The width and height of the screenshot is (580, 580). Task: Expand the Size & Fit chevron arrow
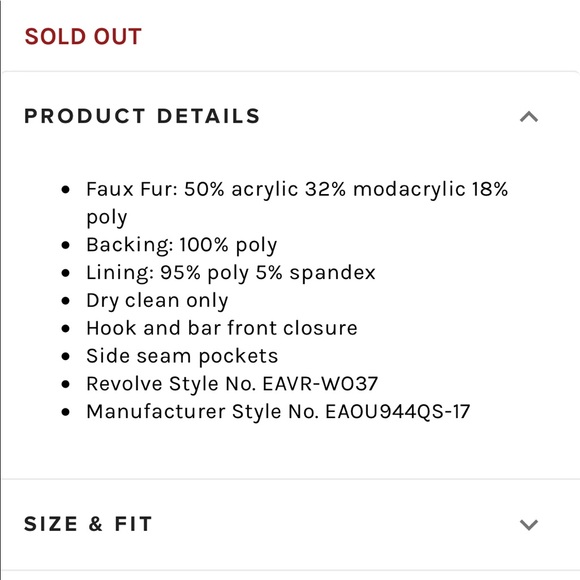click(529, 524)
